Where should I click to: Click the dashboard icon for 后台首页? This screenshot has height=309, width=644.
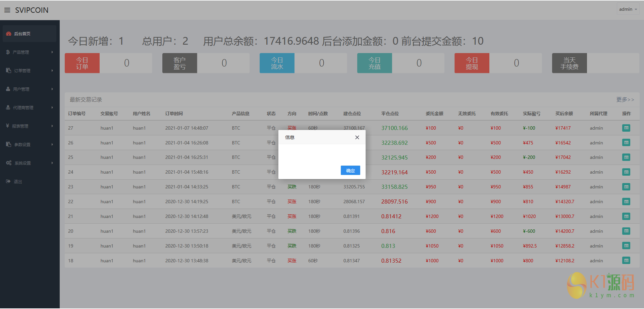(9, 34)
